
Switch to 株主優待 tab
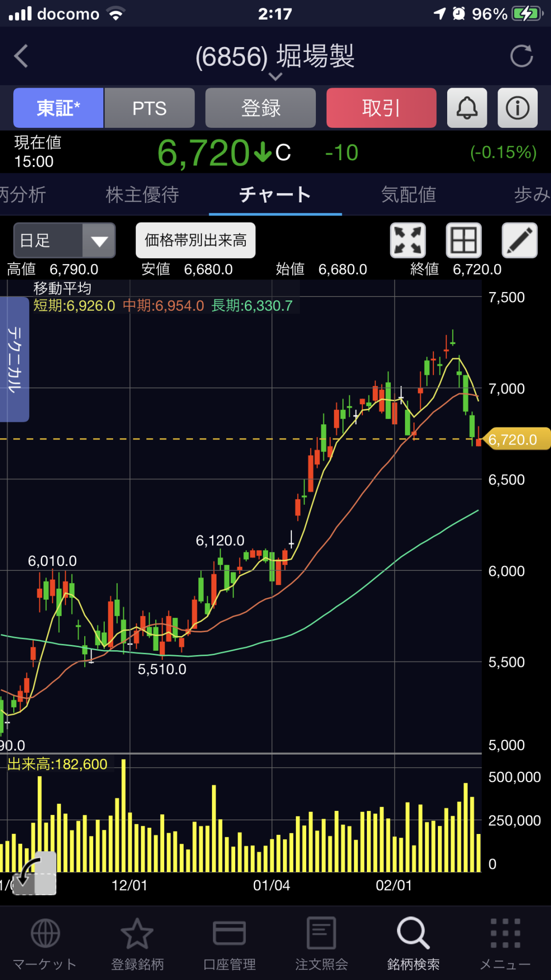click(x=143, y=195)
